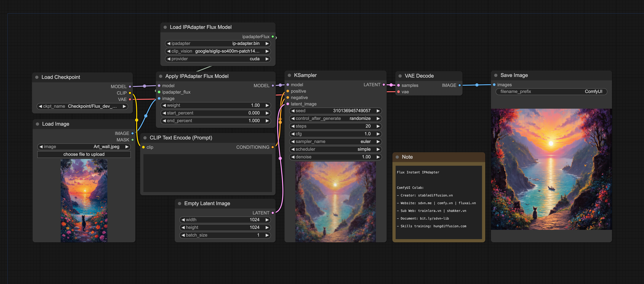Viewport: 644px width, 284px height.
Task: Click the choose file to upload button
Action: point(84,155)
